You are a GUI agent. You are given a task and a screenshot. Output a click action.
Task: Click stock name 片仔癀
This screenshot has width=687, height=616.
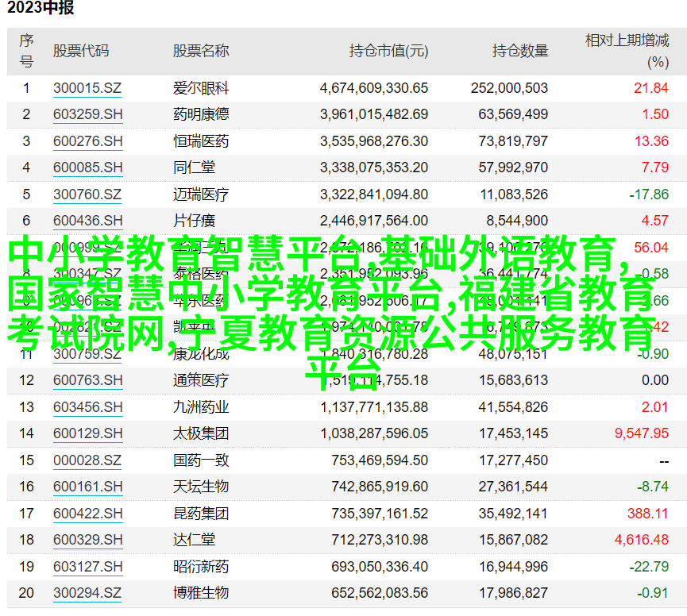tap(194, 221)
